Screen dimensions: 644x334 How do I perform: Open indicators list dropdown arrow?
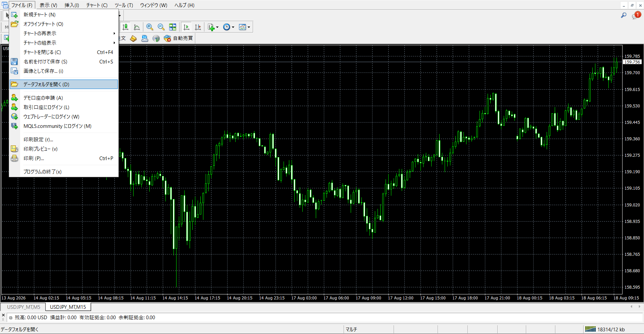coord(217,27)
